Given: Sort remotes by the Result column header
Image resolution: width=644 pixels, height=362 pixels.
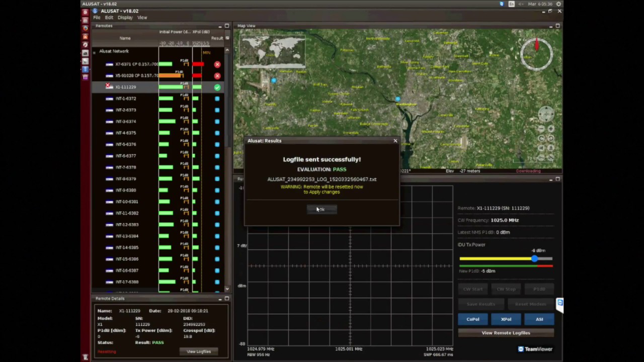Looking at the screenshot, I should tap(217, 38).
